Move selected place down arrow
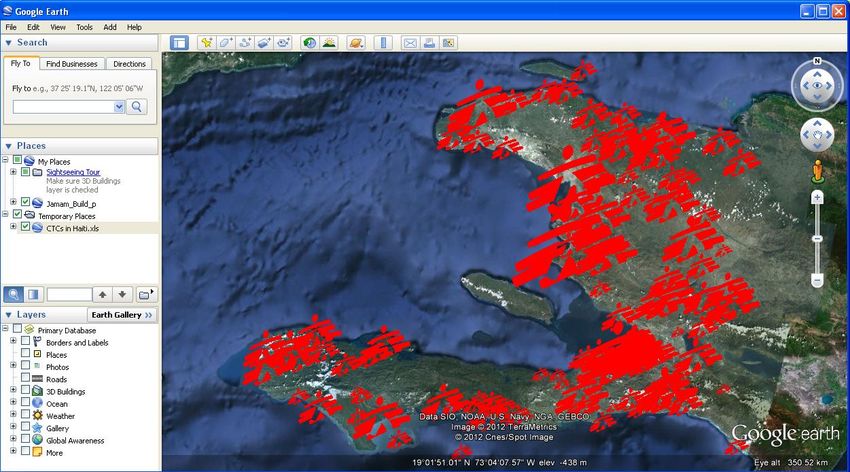 [x=123, y=294]
